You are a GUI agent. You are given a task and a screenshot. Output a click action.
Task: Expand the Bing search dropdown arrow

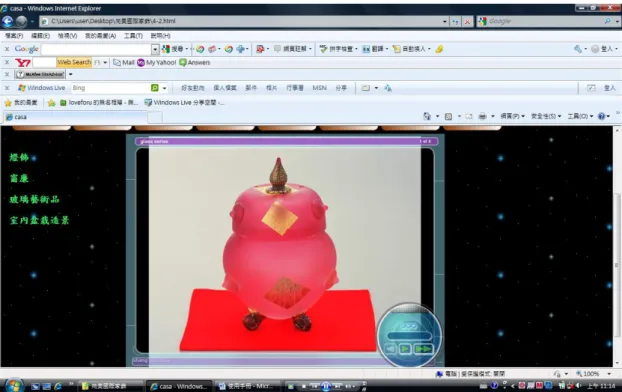pyautogui.click(x=164, y=88)
